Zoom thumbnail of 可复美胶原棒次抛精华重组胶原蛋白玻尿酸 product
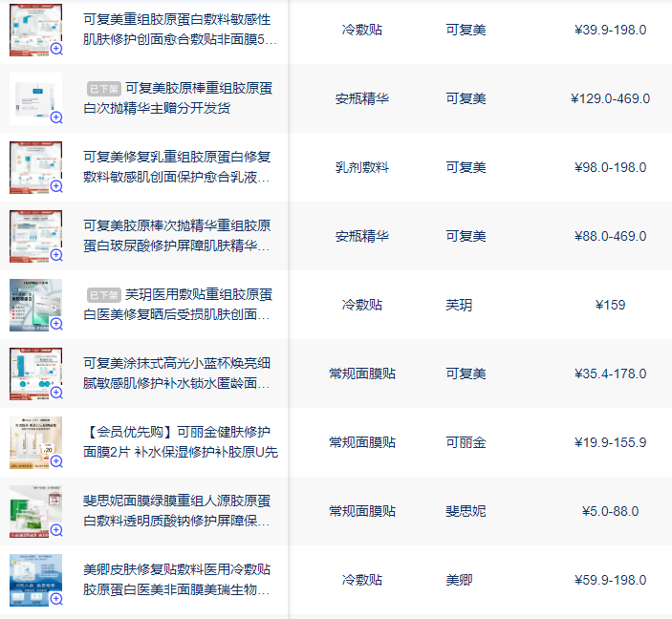Viewport: 672px width, 619px height. point(56,255)
